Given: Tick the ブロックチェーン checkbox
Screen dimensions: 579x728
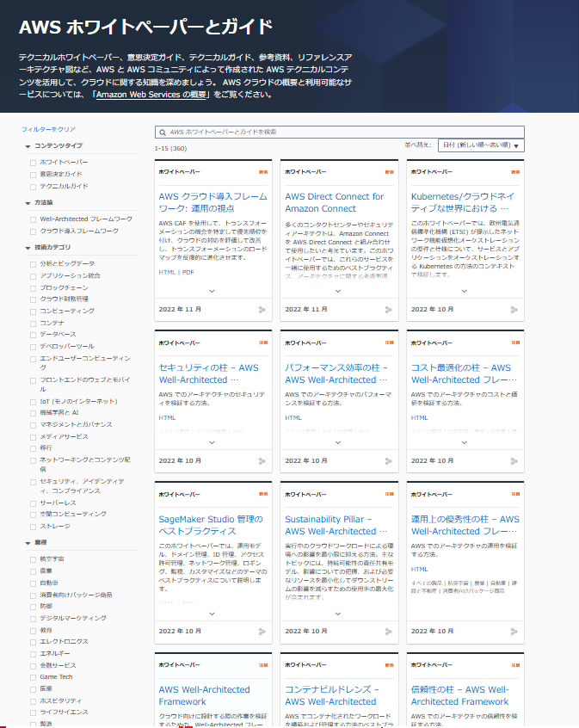Looking at the screenshot, I should (x=33, y=288).
